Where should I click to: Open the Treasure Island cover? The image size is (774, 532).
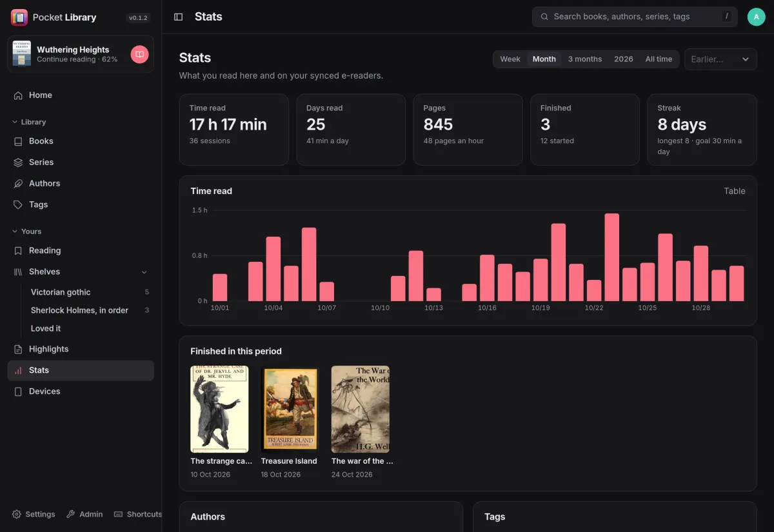[290, 409]
